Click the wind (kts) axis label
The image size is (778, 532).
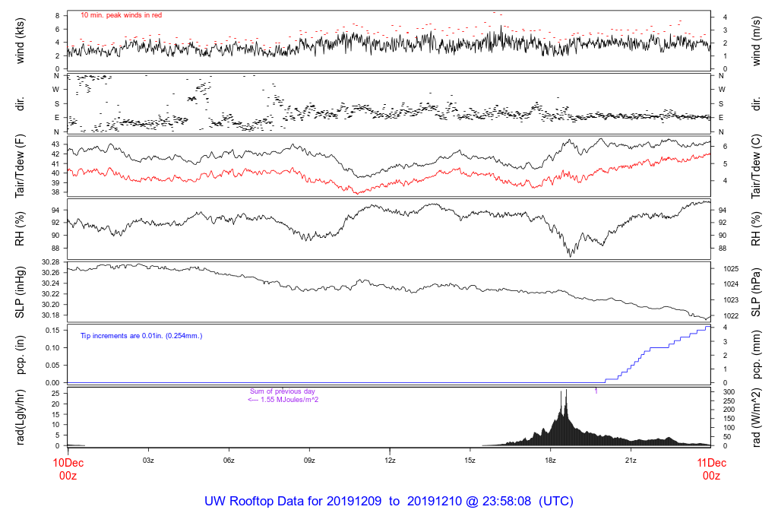[x=21, y=41]
